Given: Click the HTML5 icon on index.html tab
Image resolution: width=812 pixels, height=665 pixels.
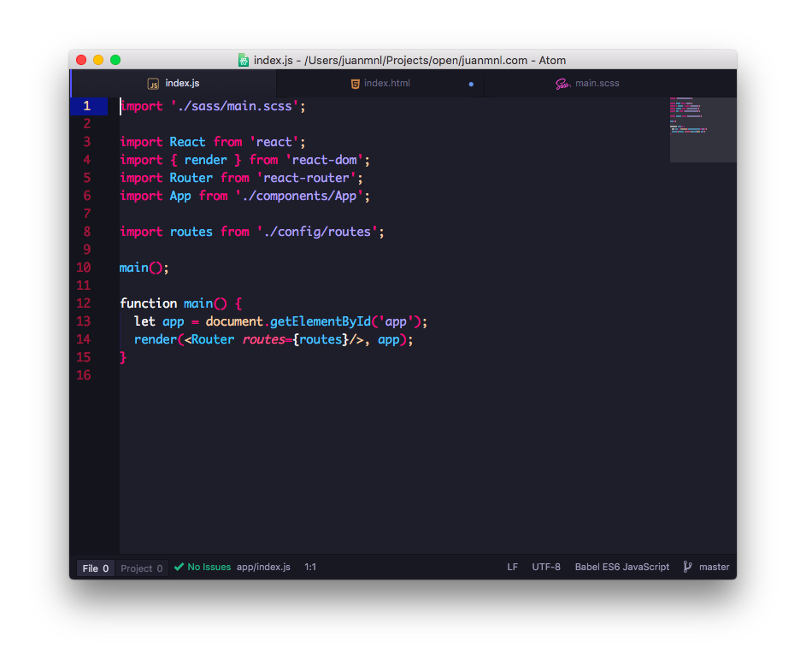Looking at the screenshot, I should [356, 84].
